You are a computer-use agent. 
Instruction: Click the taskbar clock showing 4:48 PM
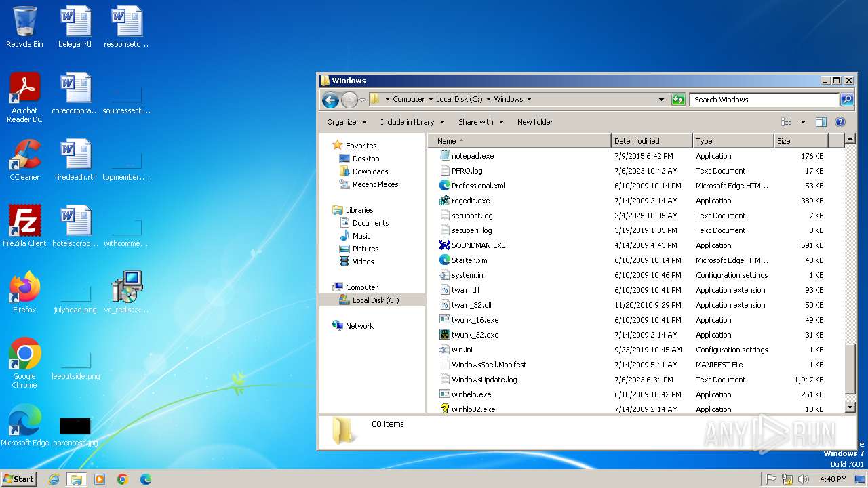[x=833, y=479]
